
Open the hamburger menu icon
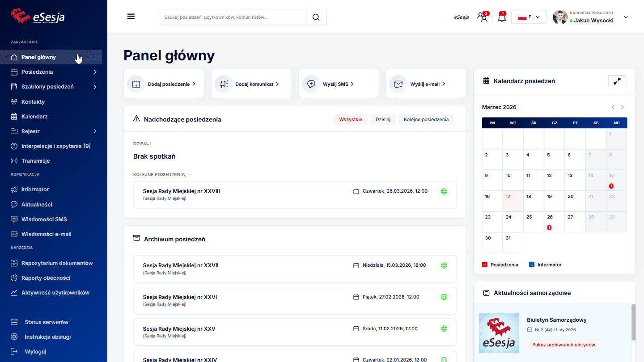[x=131, y=17]
